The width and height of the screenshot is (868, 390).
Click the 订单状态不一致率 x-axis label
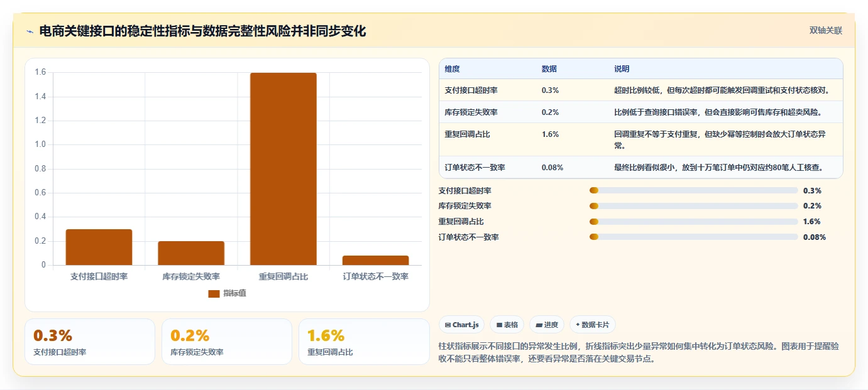pos(375,276)
